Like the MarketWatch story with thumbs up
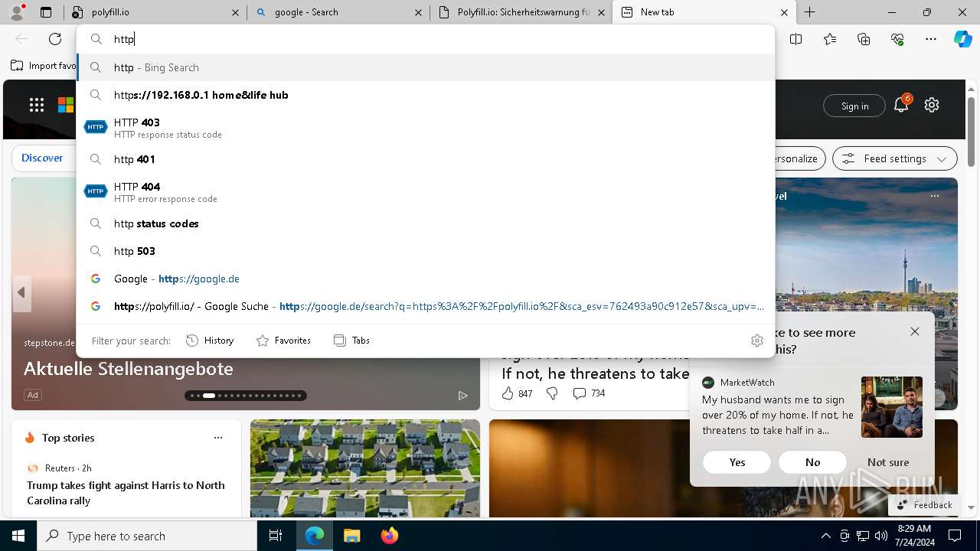The height and width of the screenshot is (551, 980). (x=507, y=393)
